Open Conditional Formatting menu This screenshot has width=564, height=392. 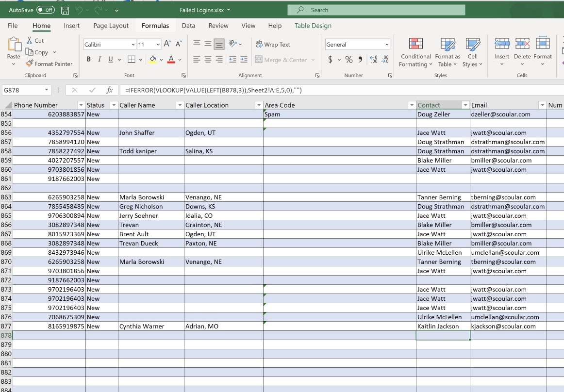415,52
